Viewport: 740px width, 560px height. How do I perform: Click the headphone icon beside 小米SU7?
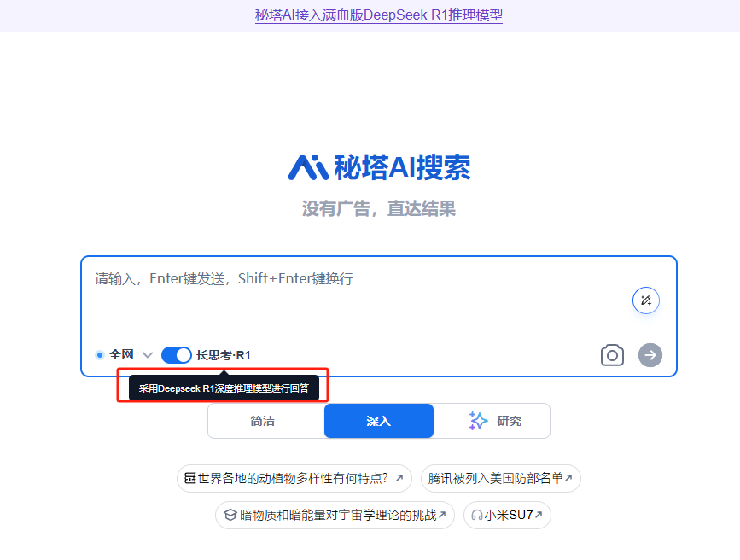[x=476, y=515]
